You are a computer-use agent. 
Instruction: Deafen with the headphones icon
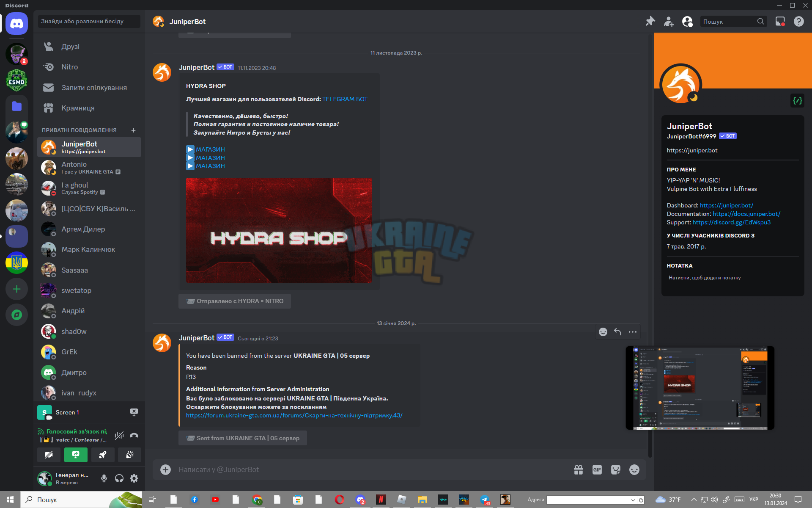[119, 478]
